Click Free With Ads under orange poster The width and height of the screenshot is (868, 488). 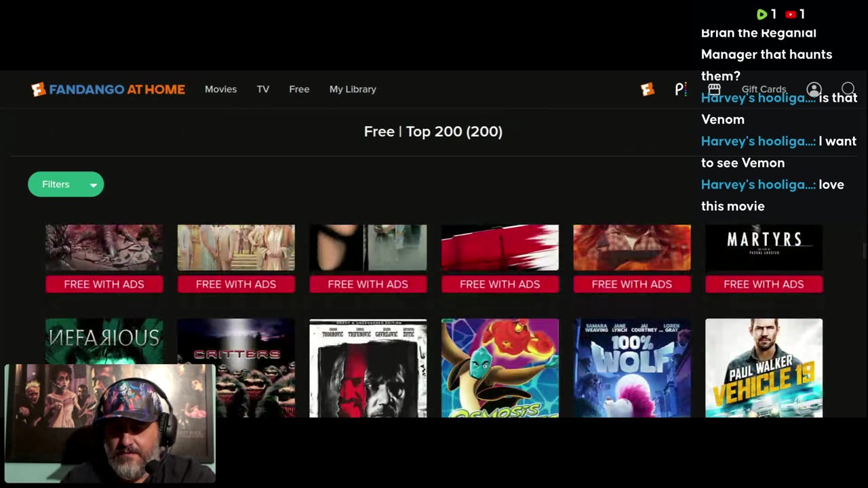point(632,284)
